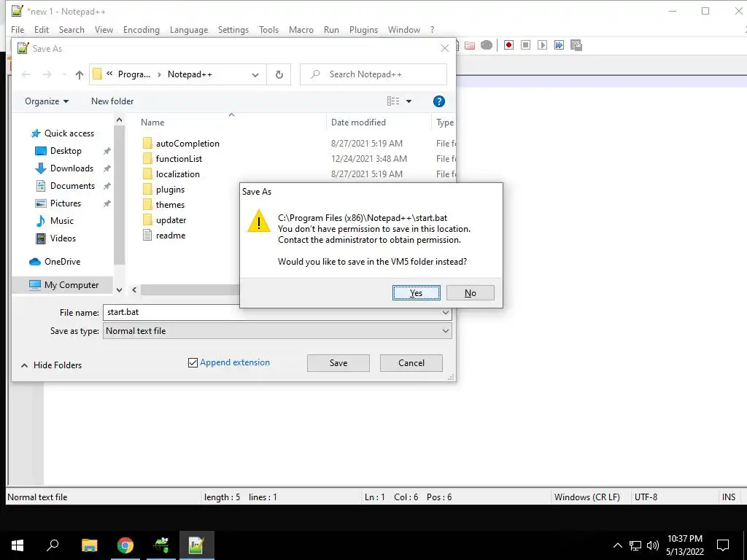Click the Windows Start button
747x560 pixels.
point(18,545)
